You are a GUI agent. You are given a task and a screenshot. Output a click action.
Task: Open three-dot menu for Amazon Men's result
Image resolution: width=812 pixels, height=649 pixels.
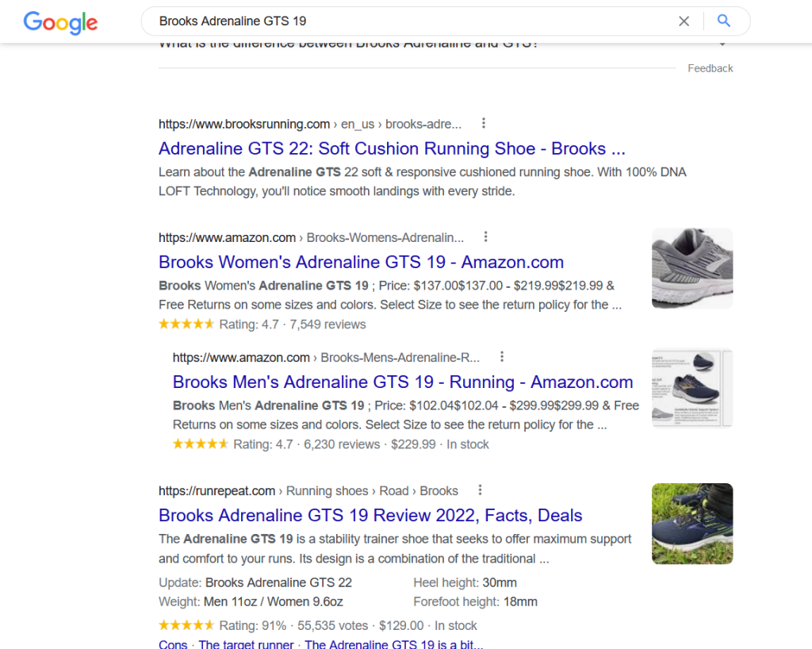tap(502, 357)
